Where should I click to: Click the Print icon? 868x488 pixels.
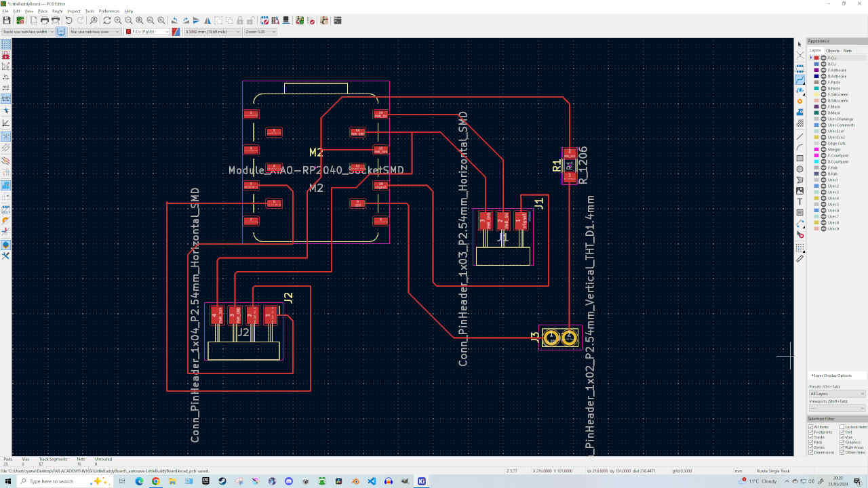(45, 20)
